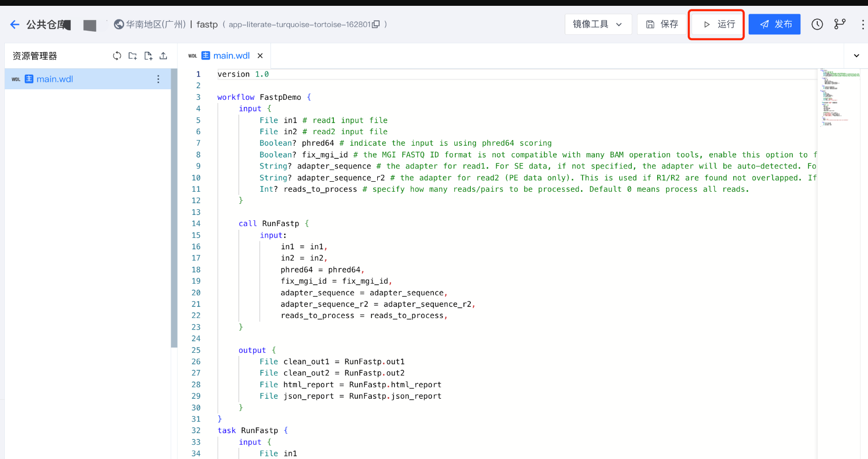
Task: Create a new file in resource manager
Action: coord(148,56)
